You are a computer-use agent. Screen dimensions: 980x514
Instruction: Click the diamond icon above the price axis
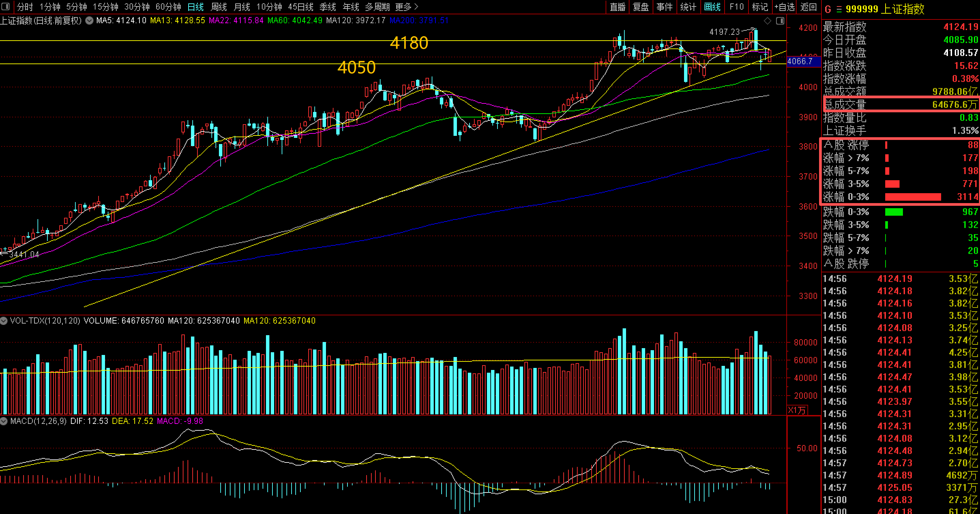click(767, 21)
